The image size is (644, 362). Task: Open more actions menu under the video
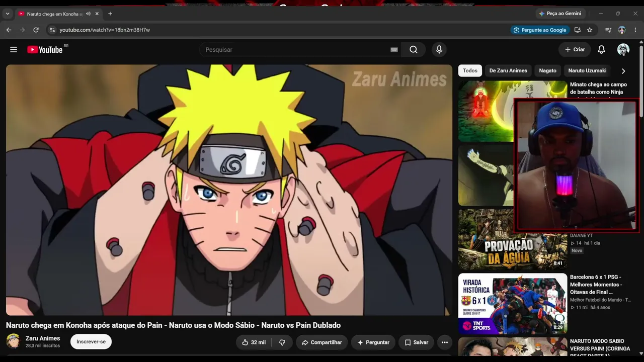445,342
